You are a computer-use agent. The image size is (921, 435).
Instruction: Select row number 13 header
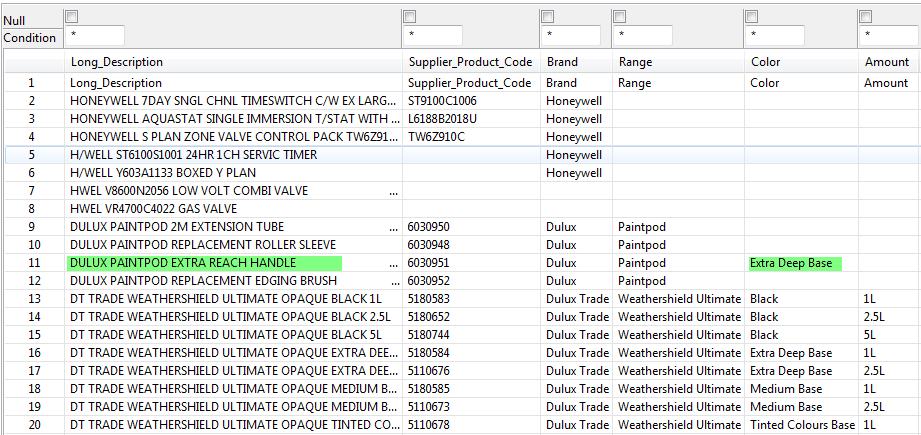coord(32,299)
